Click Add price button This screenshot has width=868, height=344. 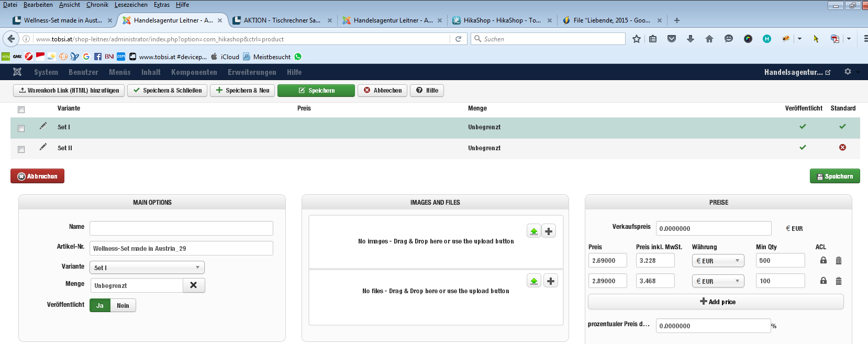(716, 302)
